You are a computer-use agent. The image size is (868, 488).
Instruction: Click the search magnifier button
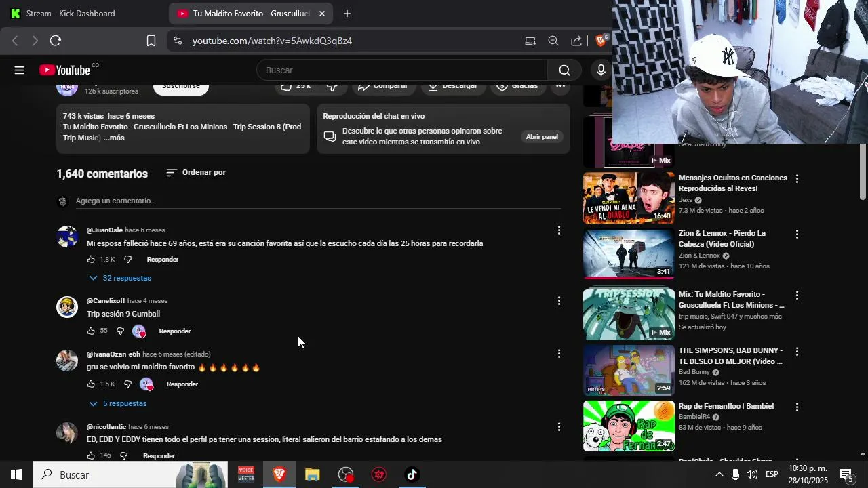click(x=564, y=70)
